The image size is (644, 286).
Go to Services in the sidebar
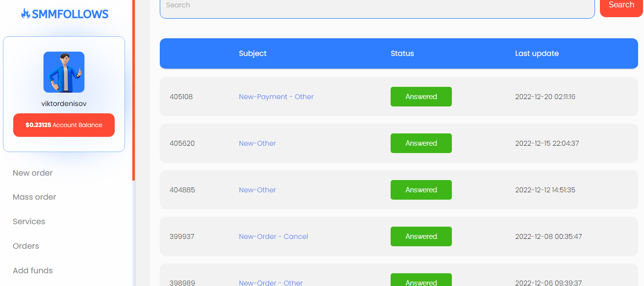(29, 221)
